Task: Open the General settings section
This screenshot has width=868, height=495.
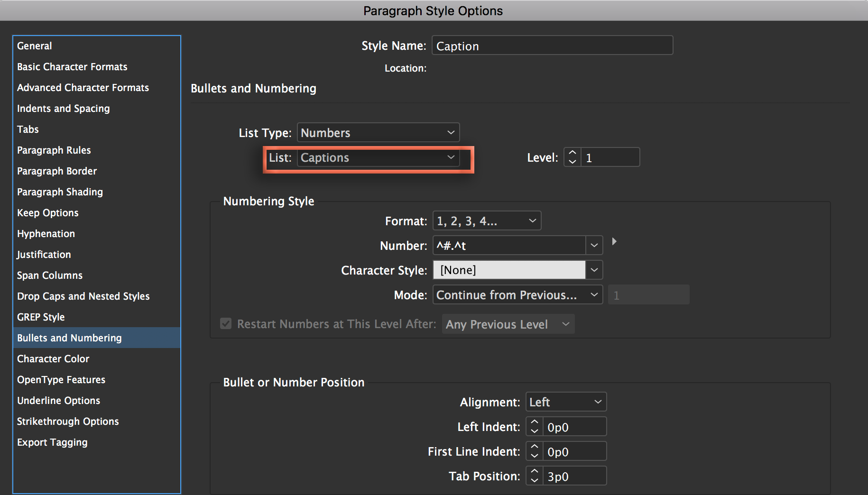Action: (x=35, y=46)
